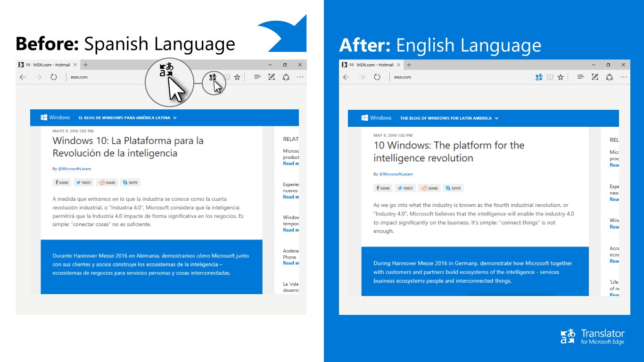Viewport: 644px width, 362px height.
Task: Click the 'MAYO 9, 2016 1:02 PM' date on the Spanish page
Action: click(73, 131)
